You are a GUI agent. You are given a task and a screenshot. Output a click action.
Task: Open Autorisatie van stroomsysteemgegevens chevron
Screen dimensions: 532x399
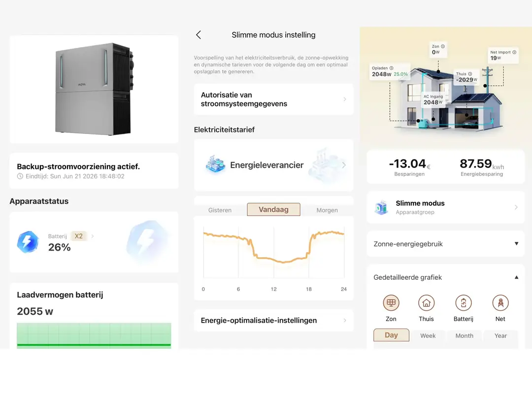point(345,99)
